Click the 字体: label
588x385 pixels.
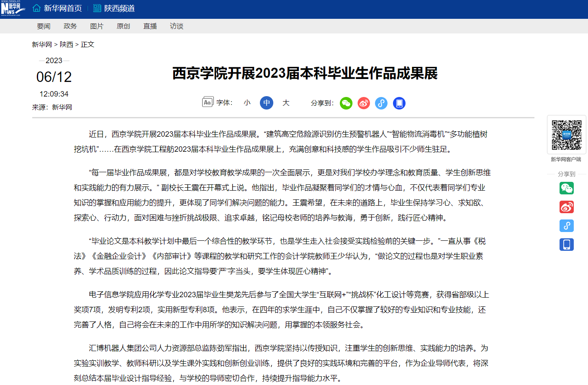pyautogui.click(x=224, y=103)
